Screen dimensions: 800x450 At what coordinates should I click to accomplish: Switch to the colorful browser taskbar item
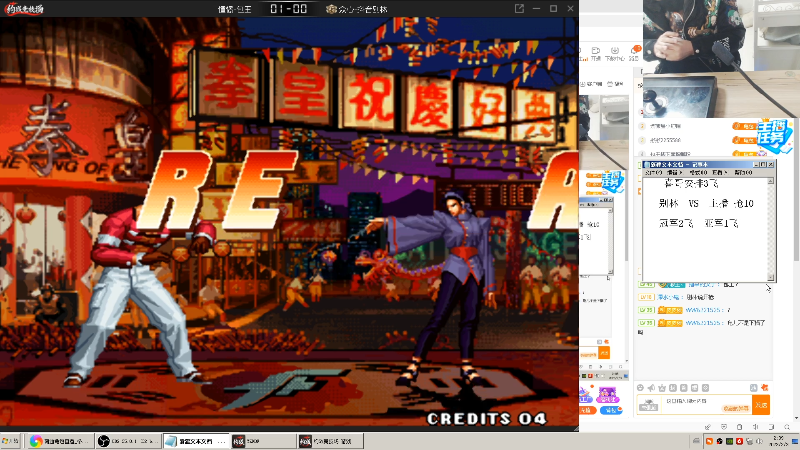[x=59, y=441]
